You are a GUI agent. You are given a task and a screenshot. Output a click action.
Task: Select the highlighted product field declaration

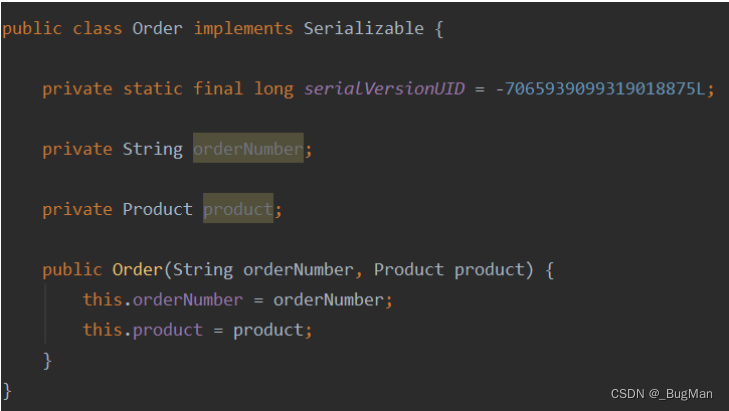(238, 209)
